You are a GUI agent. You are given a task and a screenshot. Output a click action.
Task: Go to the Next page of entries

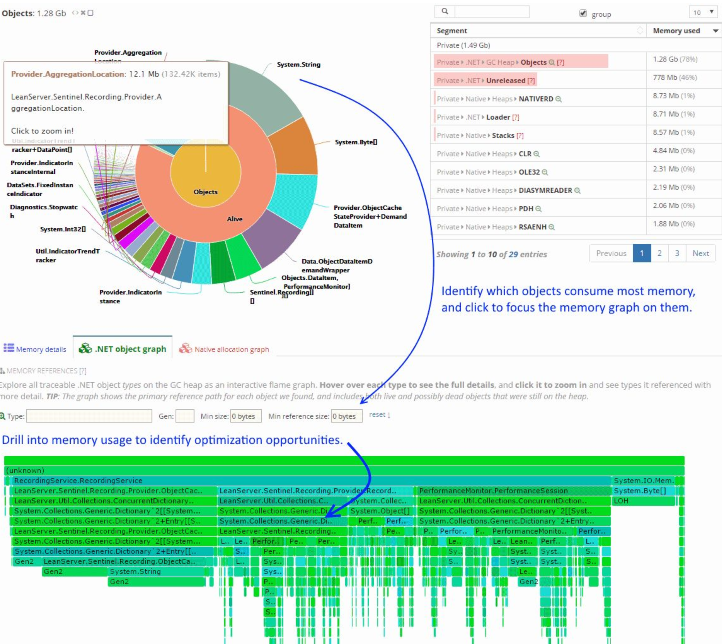701,253
